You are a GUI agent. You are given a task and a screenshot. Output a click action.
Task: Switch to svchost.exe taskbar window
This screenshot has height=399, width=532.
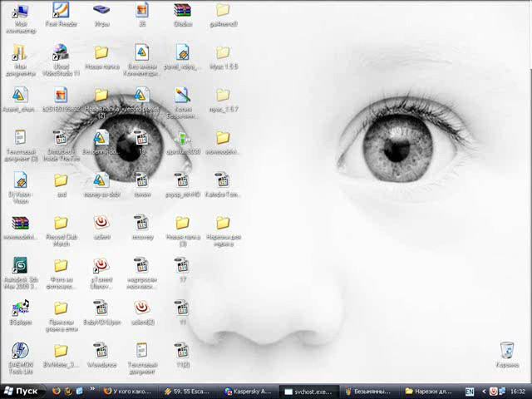pos(308,391)
